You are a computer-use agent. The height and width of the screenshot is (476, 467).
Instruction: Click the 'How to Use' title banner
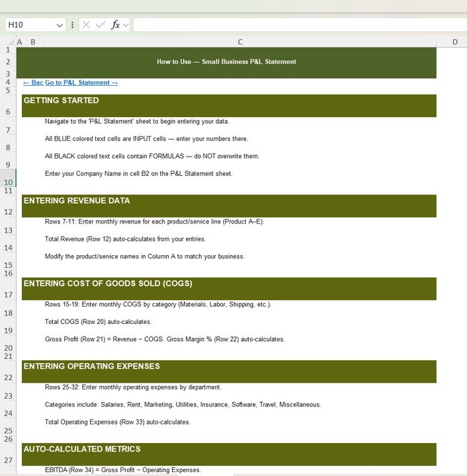(x=226, y=62)
